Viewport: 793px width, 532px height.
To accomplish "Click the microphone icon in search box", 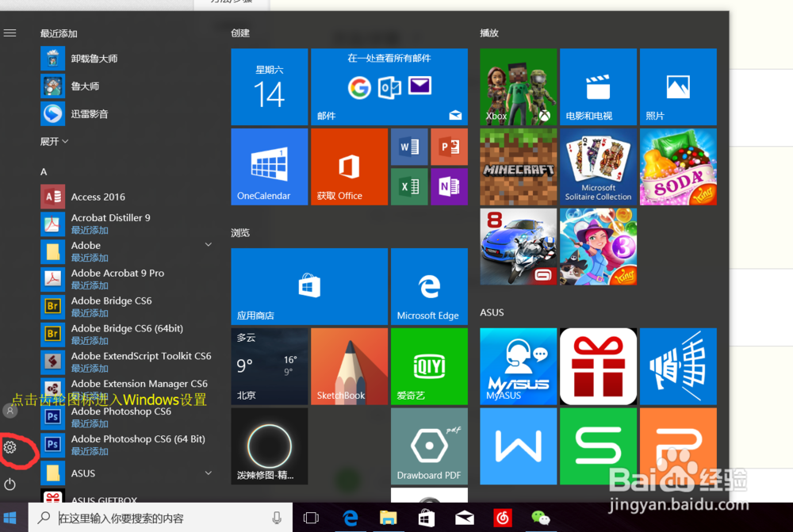I will [277, 518].
